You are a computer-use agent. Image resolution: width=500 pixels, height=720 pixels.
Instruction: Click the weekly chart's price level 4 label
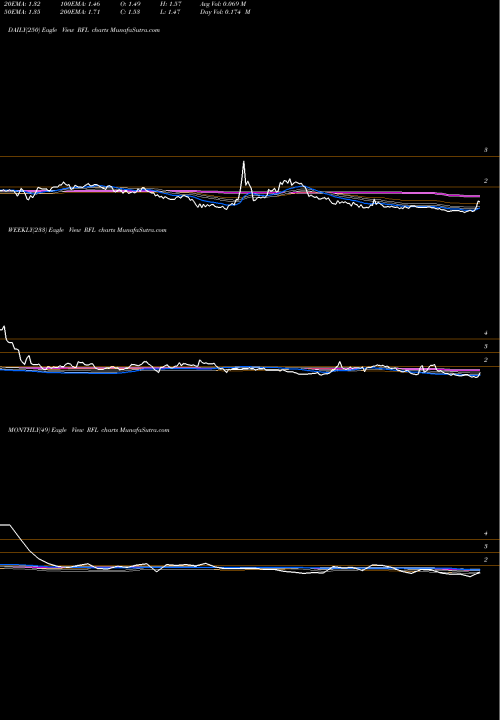click(x=486, y=333)
